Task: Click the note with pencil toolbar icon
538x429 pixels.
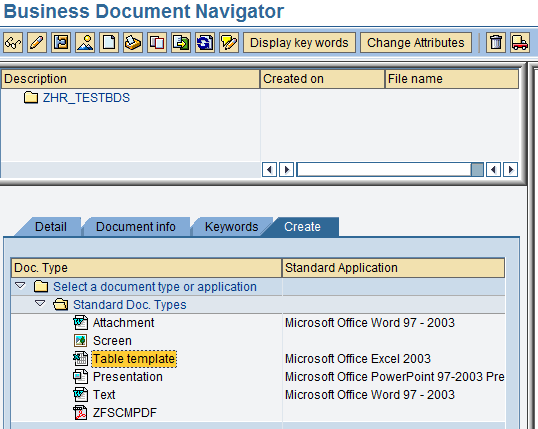Action: 229,43
